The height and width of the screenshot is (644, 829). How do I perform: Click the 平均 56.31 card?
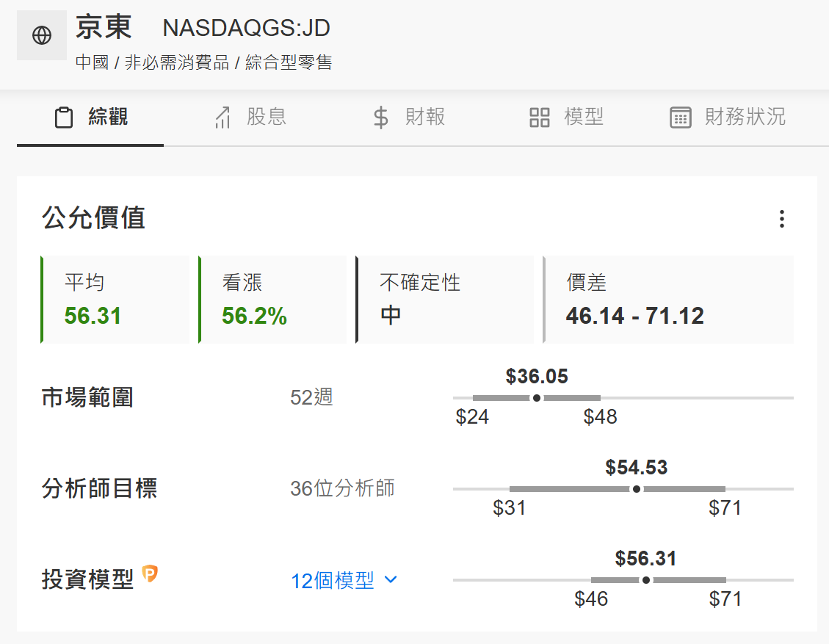(115, 300)
